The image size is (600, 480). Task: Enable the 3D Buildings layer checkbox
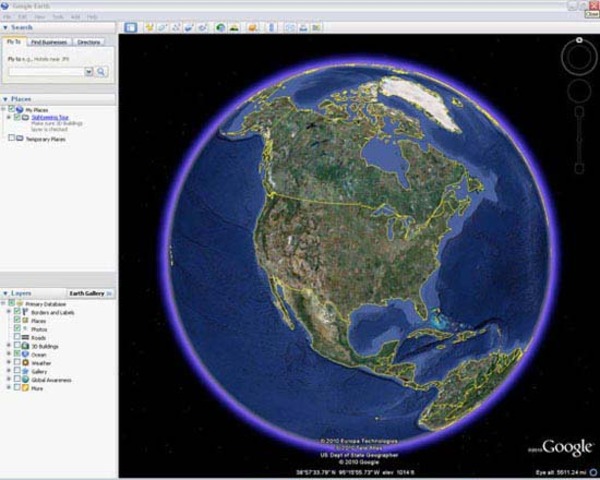point(17,345)
